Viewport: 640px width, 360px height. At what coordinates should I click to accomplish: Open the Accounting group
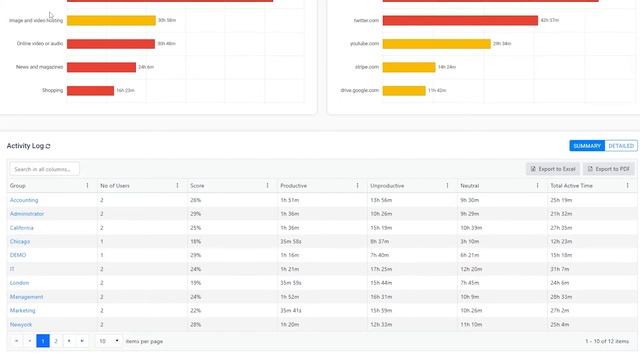[24, 200]
